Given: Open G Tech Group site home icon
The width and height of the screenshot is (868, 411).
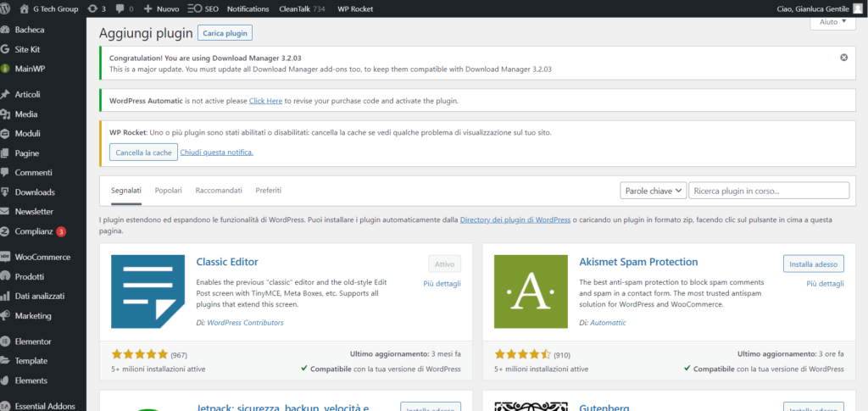Looking at the screenshot, I should (x=24, y=8).
